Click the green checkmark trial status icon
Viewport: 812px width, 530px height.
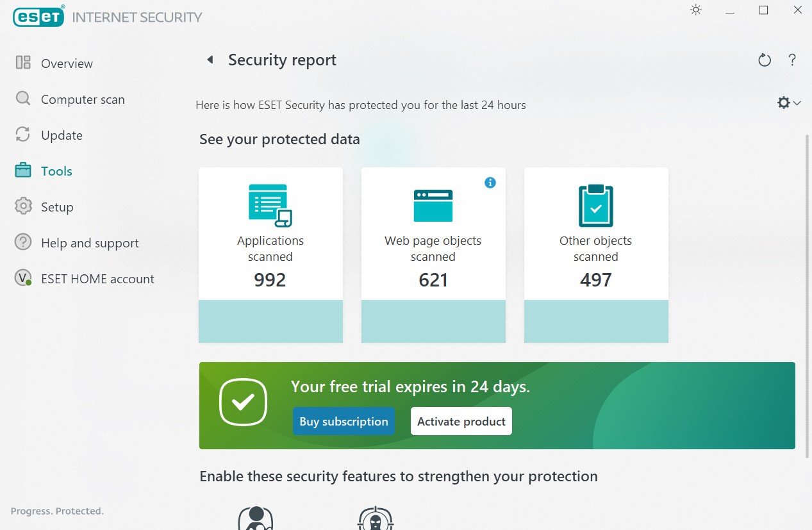point(243,402)
